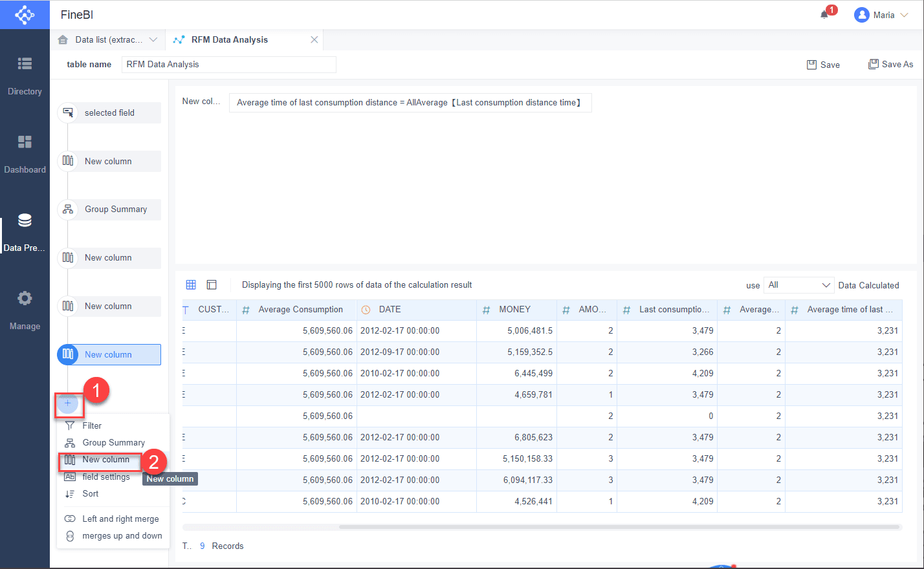Click the Average time of last column header
The height and width of the screenshot is (569, 924).
[x=844, y=310]
